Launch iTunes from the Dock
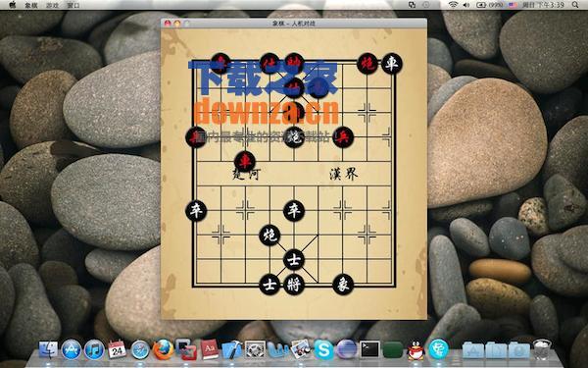This screenshot has width=588, height=368. pyautogui.click(x=94, y=349)
